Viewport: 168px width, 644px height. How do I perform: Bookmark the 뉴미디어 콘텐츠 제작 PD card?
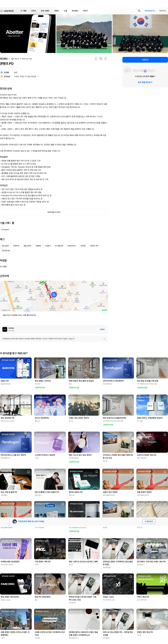point(165,435)
